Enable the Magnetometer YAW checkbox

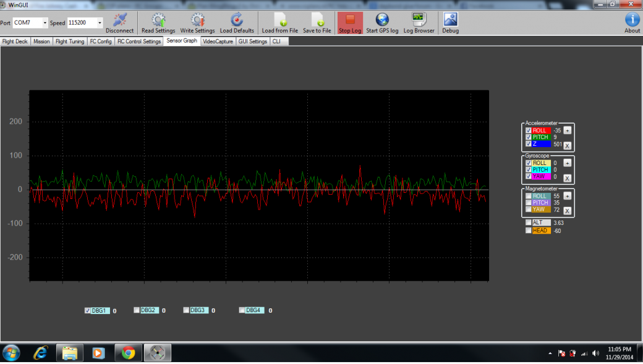[x=528, y=210]
